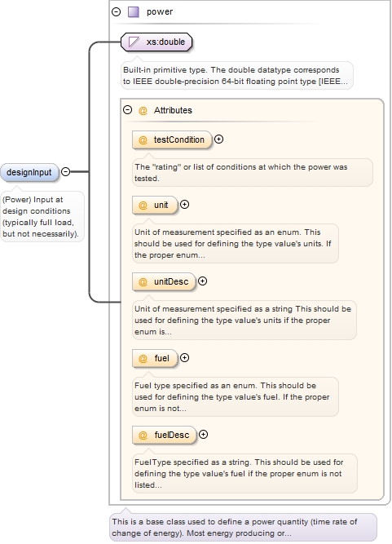The width and height of the screenshot is (392, 544).
Task: Select the designInput element box
Action: tap(29, 172)
